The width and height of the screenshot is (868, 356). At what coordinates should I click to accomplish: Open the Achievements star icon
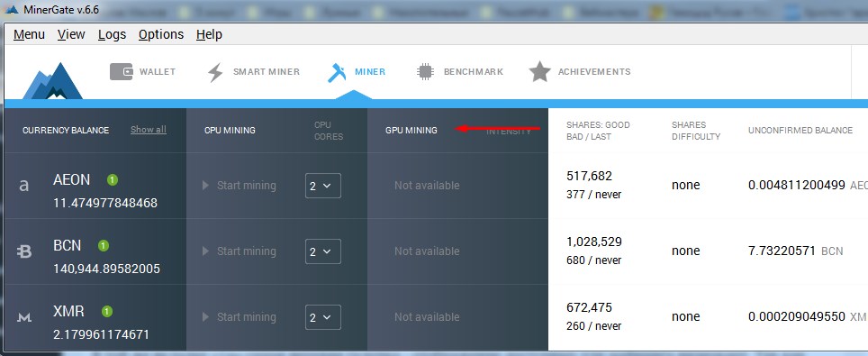point(539,71)
